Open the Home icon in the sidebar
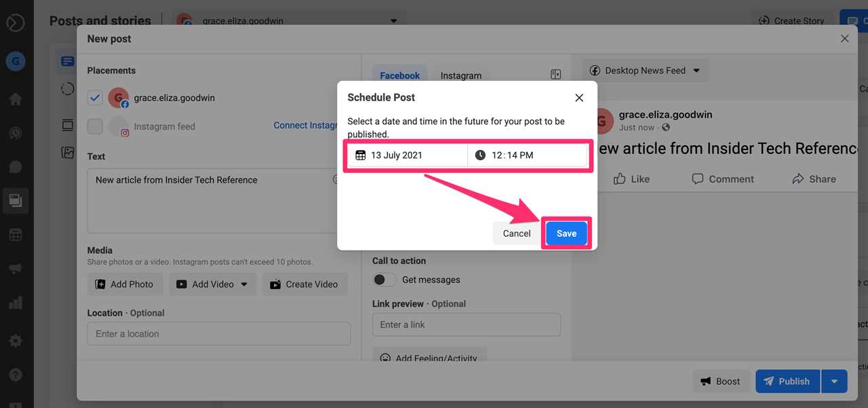Viewport: 868px width, 408px height. click(16, 98)
